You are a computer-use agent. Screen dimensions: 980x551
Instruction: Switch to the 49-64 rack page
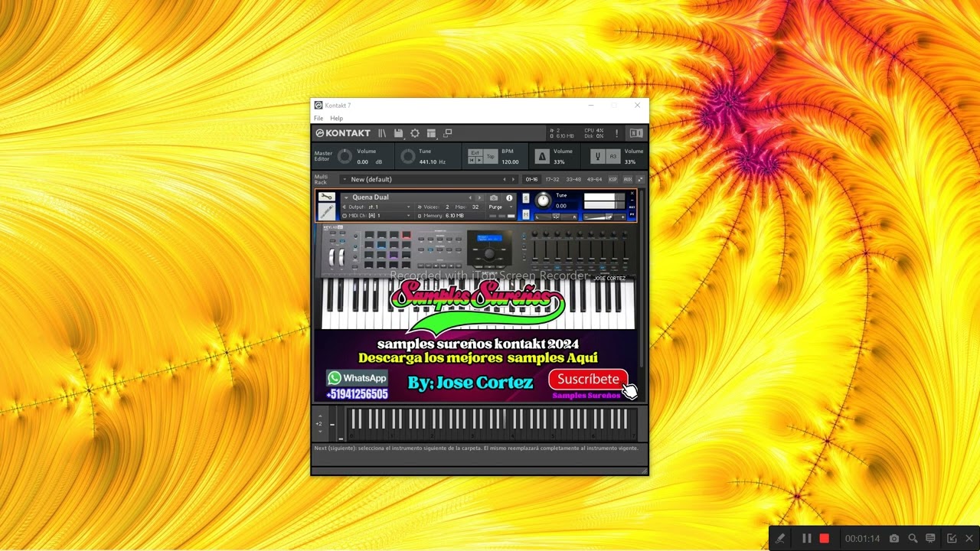click(594, 179)
